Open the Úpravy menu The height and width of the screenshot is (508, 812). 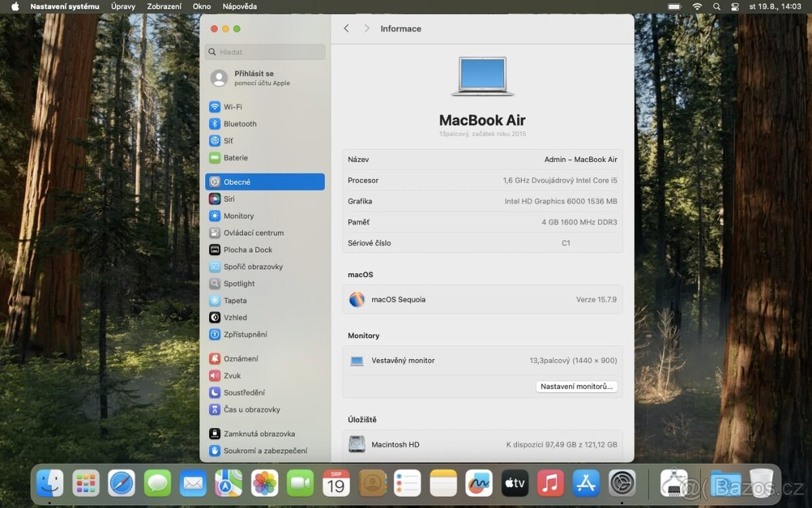[x=123, y=6]
